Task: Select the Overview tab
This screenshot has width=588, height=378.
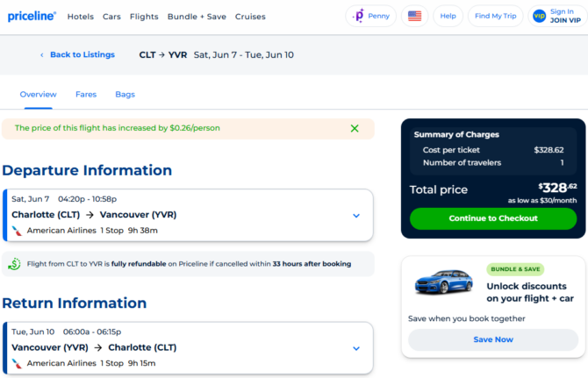Action: 39,95
